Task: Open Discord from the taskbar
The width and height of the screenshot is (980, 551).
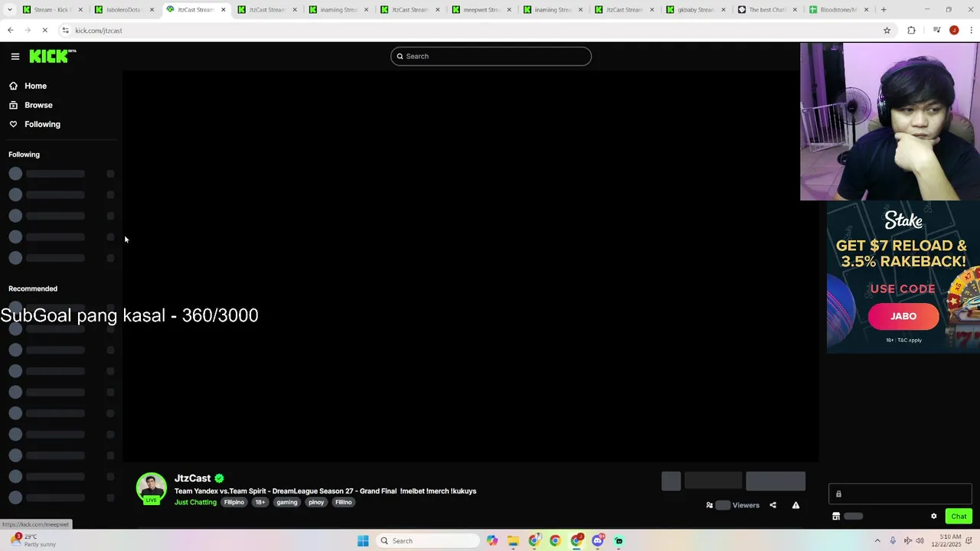Action: (x=598, y=541)
